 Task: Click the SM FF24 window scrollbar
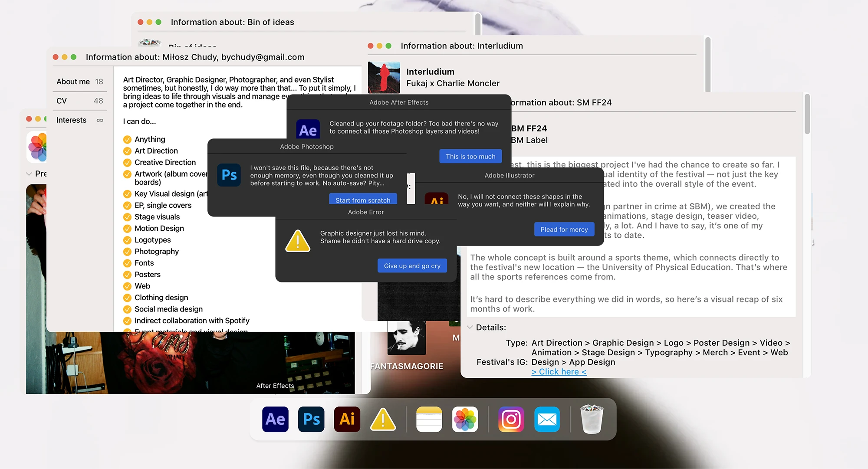tap(807, 115)
